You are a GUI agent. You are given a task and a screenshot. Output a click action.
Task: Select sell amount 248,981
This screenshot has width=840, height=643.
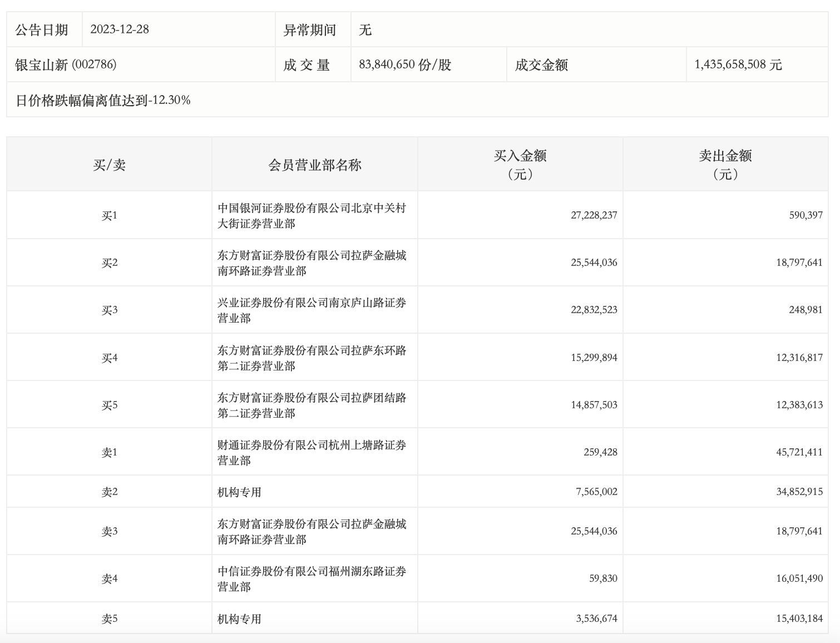(806, 310)
